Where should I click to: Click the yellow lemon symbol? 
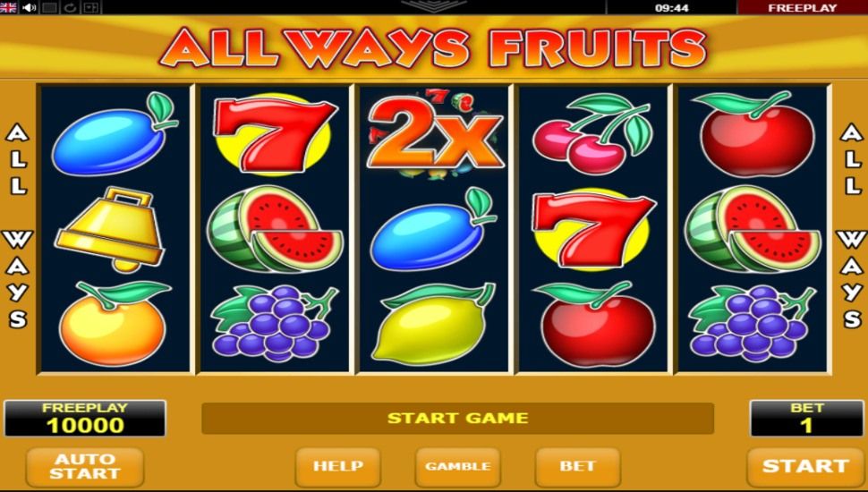click(433, 323)
